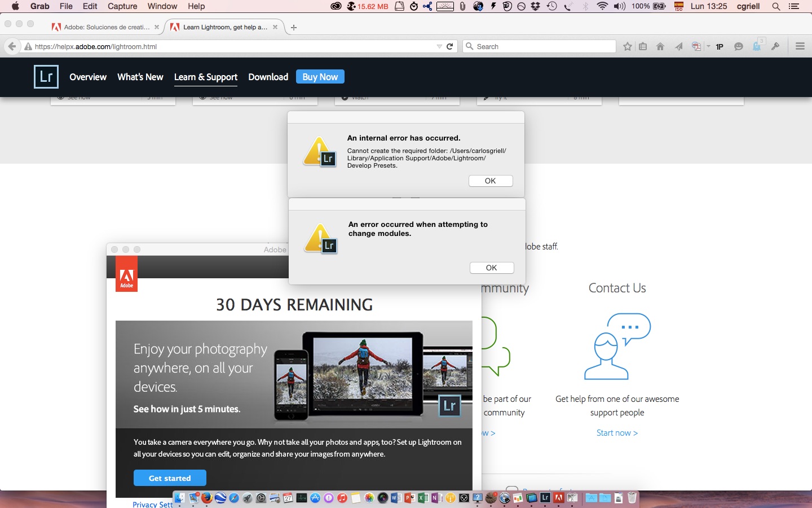Image resolution: width=812 pixels, height=508 pixels.
Task: Expand the PDF converter dropdown arrow
Action: 708,47
